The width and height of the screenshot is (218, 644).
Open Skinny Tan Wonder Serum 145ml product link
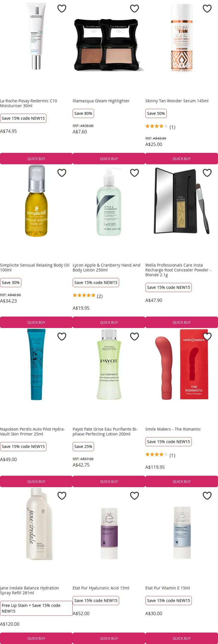pos(177,101)
